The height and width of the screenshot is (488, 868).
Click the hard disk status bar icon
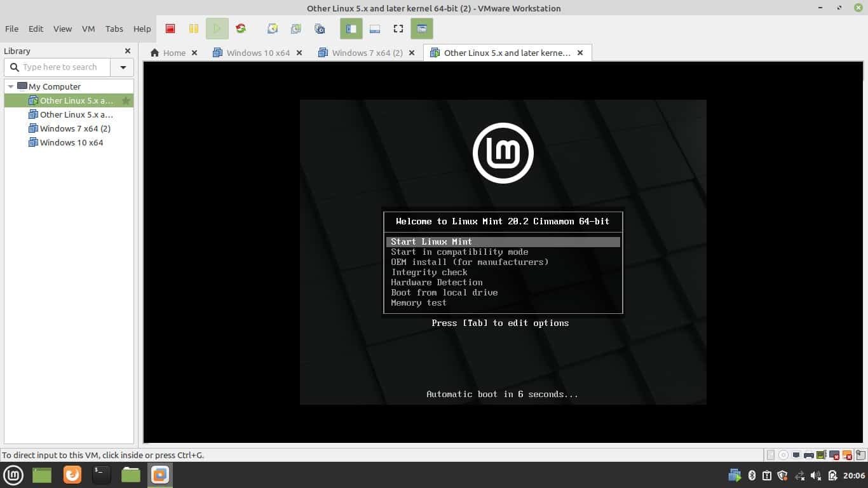(771, 455)
